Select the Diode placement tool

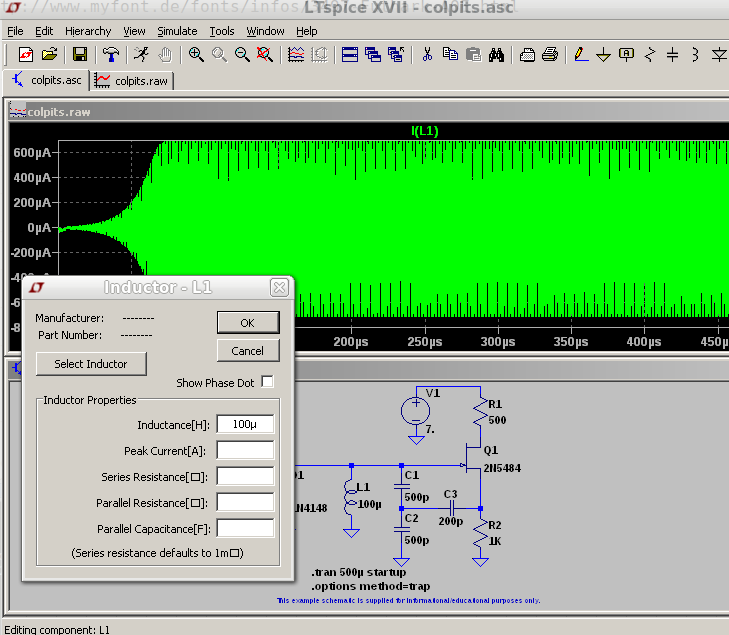tap(719, 55)
